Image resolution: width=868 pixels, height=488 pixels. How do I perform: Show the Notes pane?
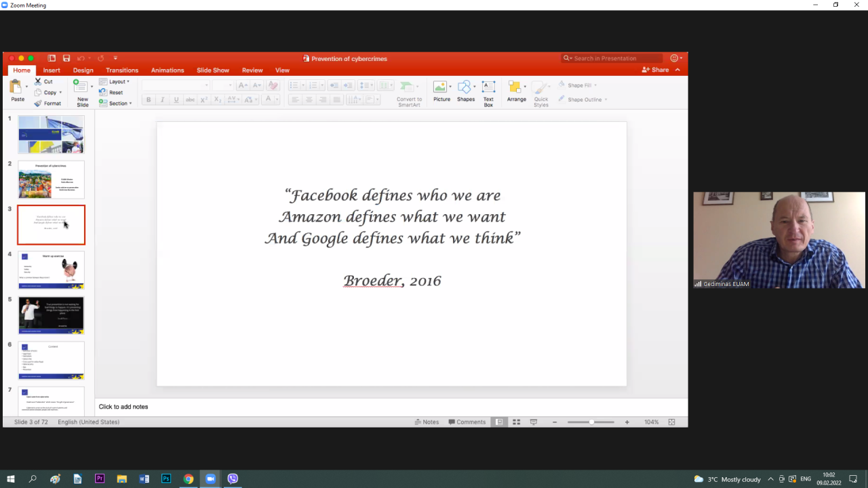tap(427, 422)
